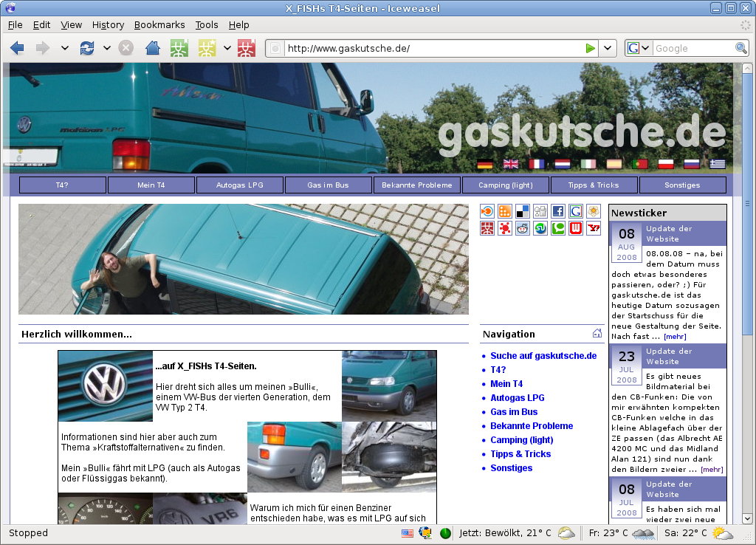
Task: Open Bekannte Probleme in the top nav bar
Action: (x=416, y=185)
